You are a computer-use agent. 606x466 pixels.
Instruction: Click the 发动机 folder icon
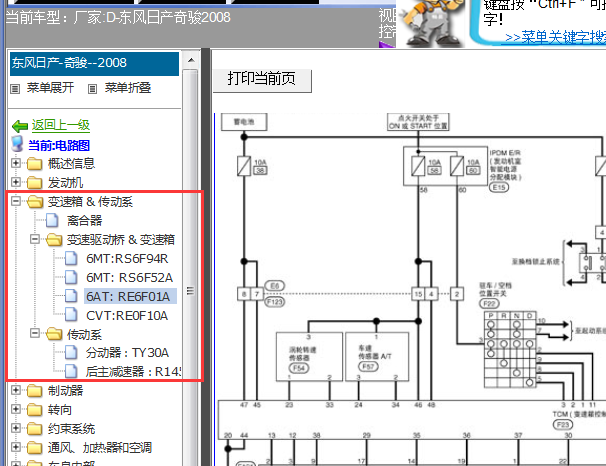(x=34, y=182)
